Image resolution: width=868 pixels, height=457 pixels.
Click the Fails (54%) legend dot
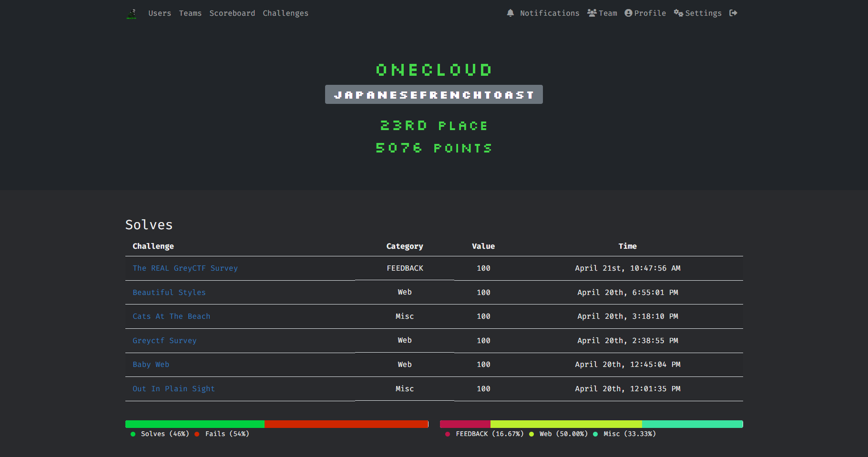click(197, 434)
